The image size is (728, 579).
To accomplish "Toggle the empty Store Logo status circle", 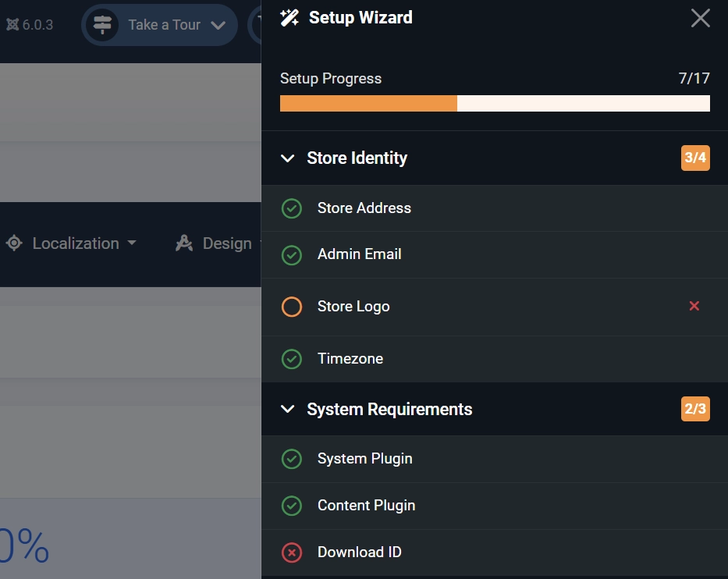I will point(292,307).
